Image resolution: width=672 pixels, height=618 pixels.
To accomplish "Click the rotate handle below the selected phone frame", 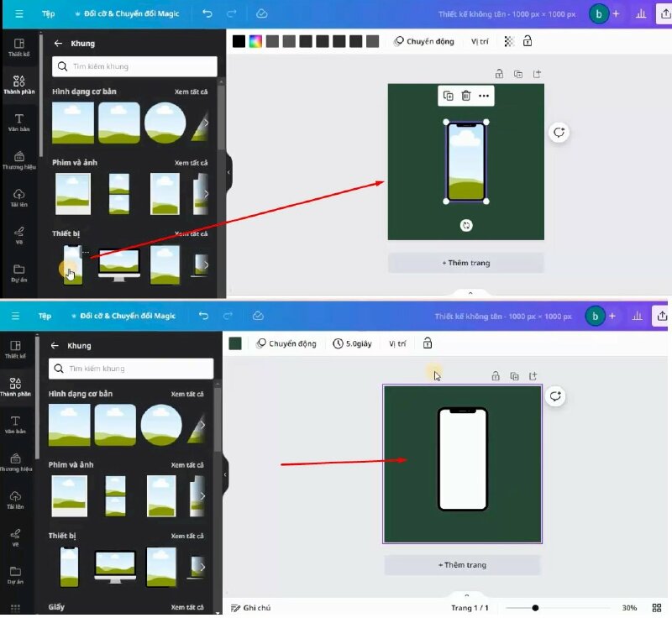I will click(x=467, y=225).
